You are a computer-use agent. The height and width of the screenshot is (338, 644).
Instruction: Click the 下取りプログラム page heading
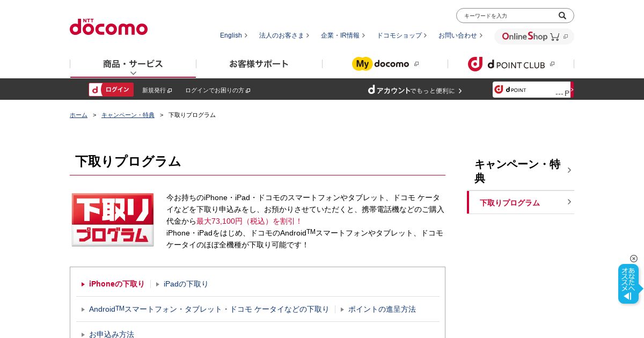click(128, 161)
